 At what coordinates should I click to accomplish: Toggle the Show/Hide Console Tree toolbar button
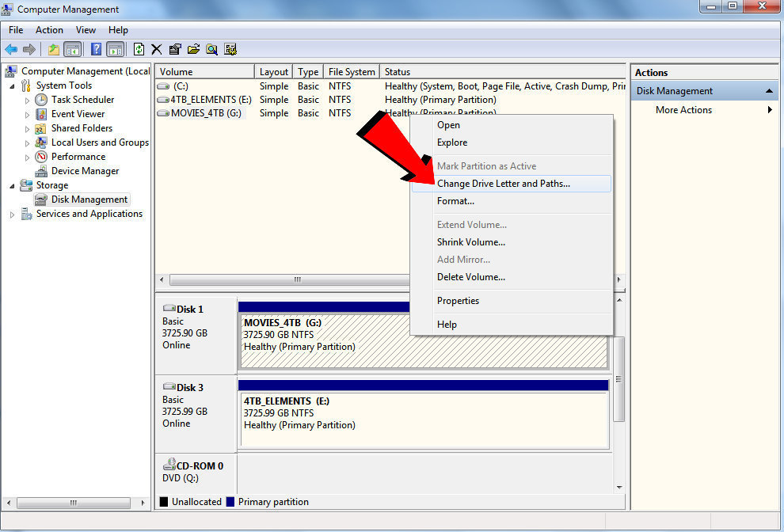73,49
